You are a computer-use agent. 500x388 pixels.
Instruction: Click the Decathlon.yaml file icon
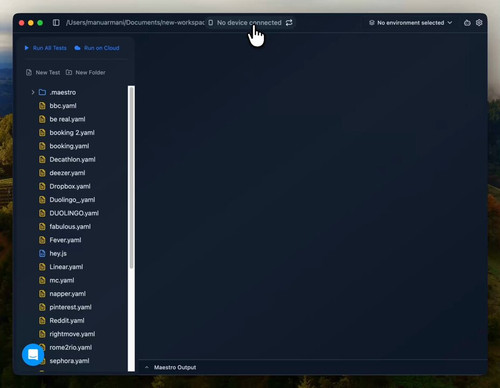point(42,159)
